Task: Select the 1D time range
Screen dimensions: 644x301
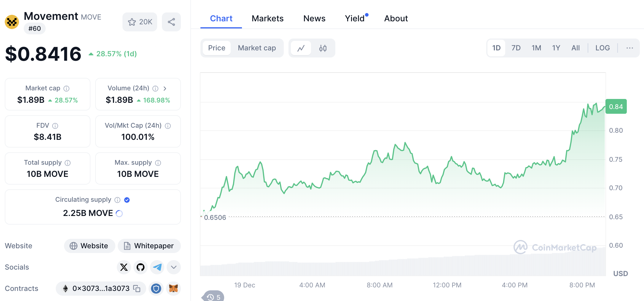Action: [496, 48]
